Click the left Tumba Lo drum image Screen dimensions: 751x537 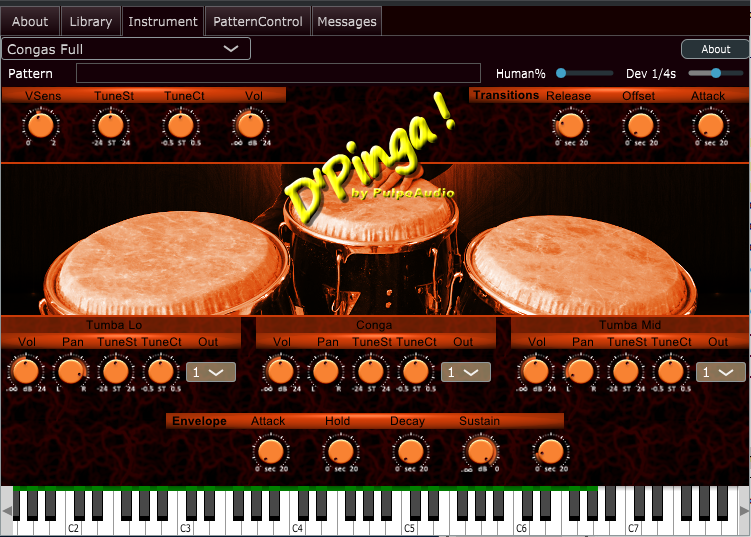click(165, 263)
